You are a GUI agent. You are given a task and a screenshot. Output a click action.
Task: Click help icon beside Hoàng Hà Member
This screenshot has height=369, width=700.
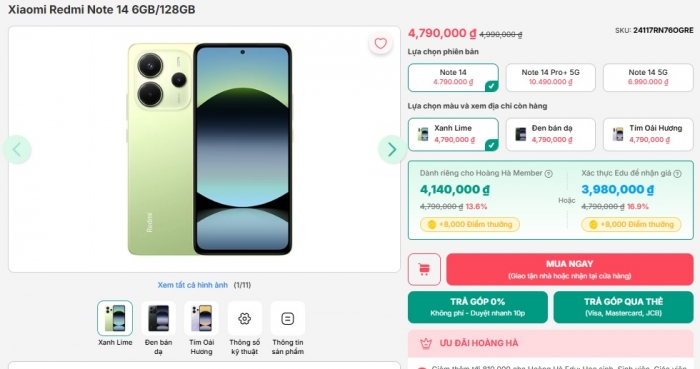tap(549, 174)
